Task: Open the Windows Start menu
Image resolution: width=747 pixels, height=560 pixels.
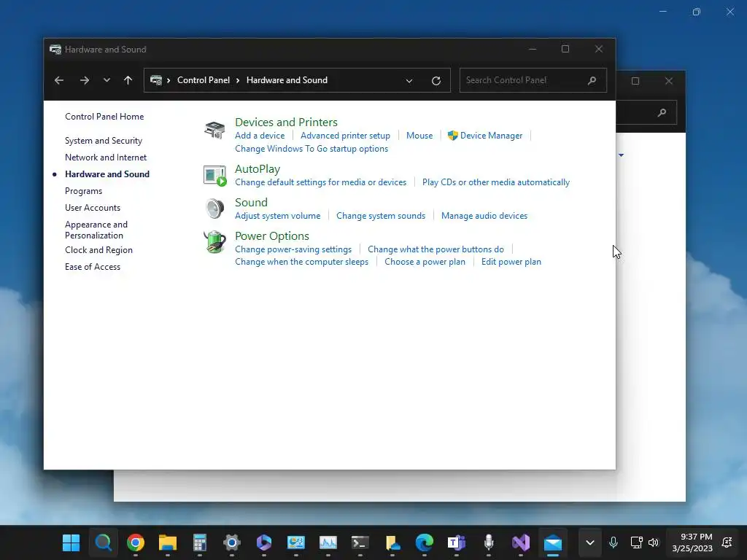Action: [71, 542]
